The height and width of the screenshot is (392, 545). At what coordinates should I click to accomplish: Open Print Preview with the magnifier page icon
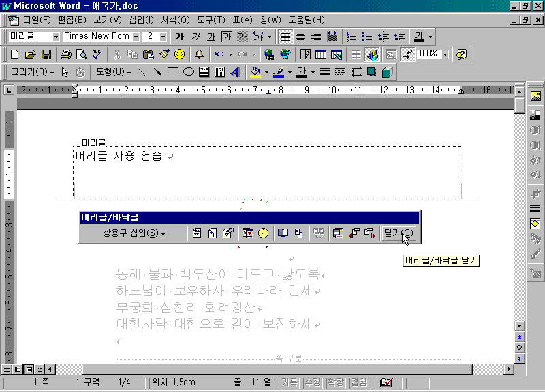coord(81,54)
